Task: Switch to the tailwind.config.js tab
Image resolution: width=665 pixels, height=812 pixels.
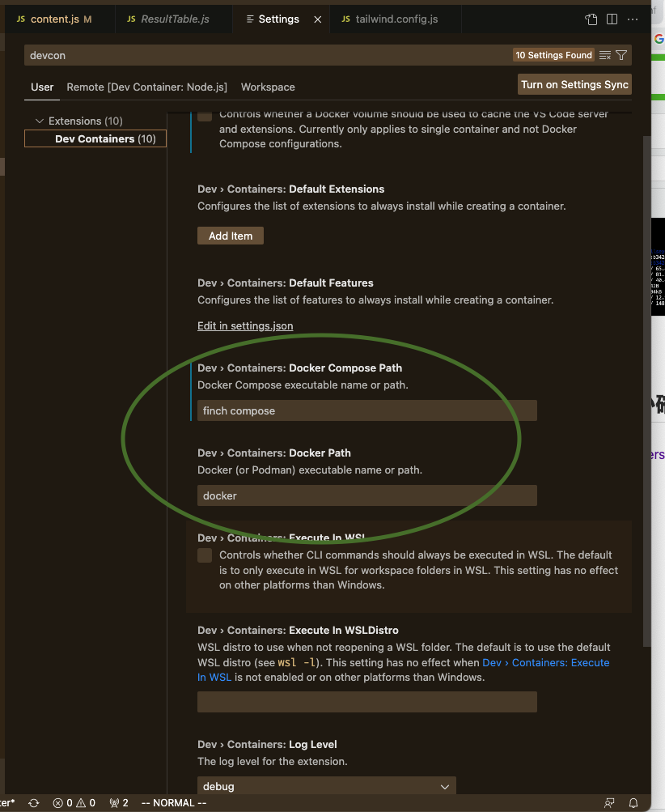Action: [x=396, y=19]
